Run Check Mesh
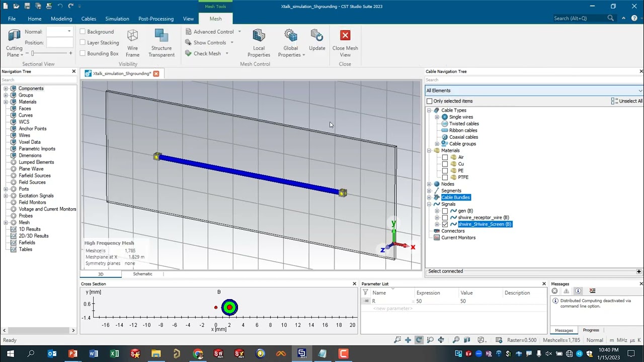The height and width of the screenshot is (362, 644). click(x=206, y=53)
